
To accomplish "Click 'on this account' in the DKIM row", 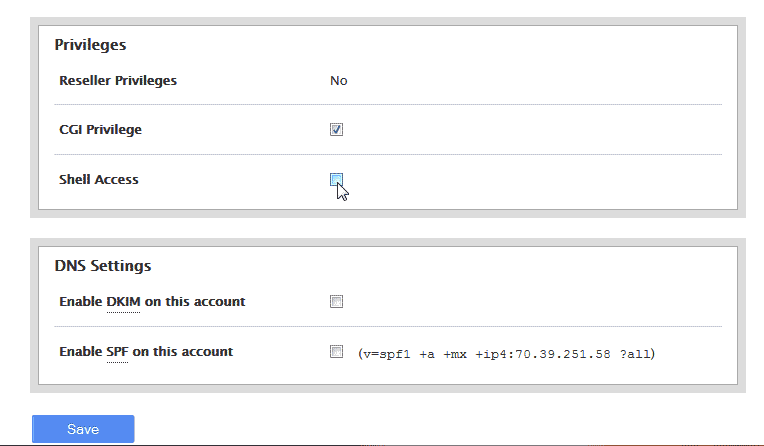I will pos(195,301).
